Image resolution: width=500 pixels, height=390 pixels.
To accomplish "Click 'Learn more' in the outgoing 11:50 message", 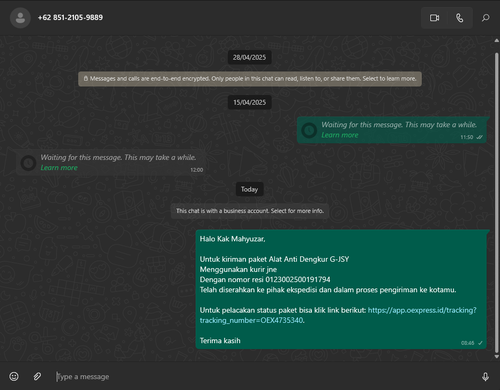I will (x=340, y=135).
